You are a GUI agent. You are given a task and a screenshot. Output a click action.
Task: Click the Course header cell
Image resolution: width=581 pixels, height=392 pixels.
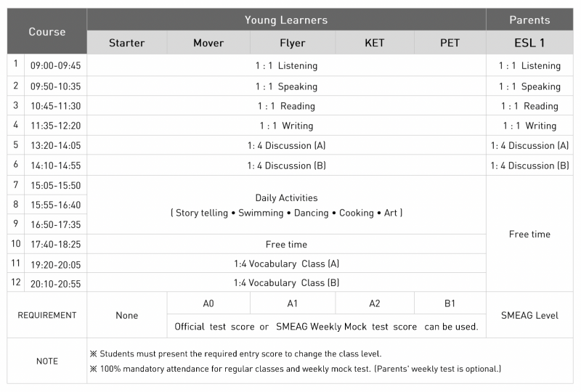(x=47, y=31)
